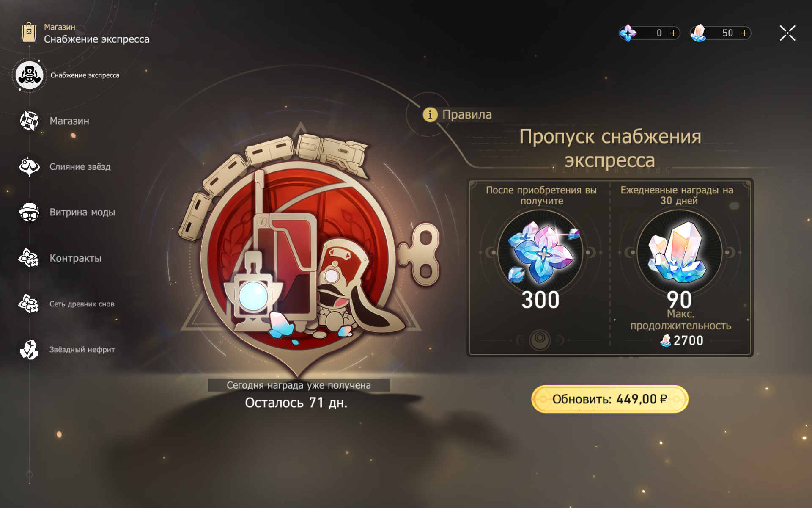Open the Правила rules link
Screen dimensions: 812x508
tap(467, 114)
